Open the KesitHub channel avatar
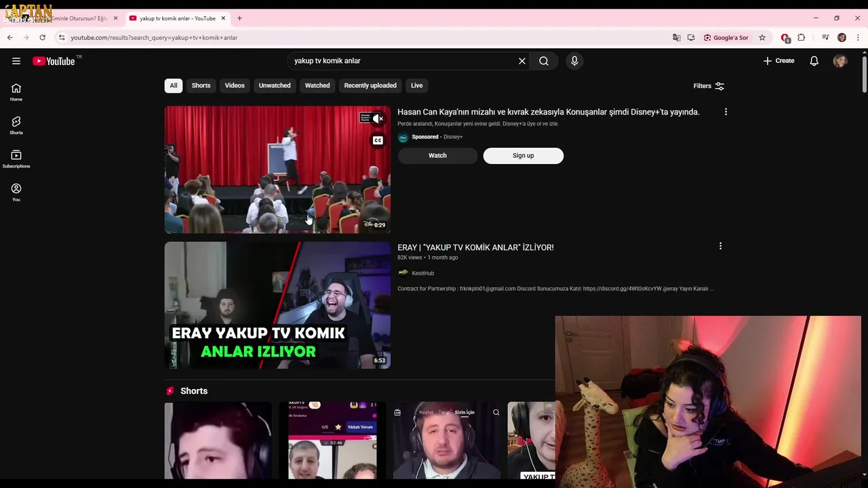 pos(403,273)
